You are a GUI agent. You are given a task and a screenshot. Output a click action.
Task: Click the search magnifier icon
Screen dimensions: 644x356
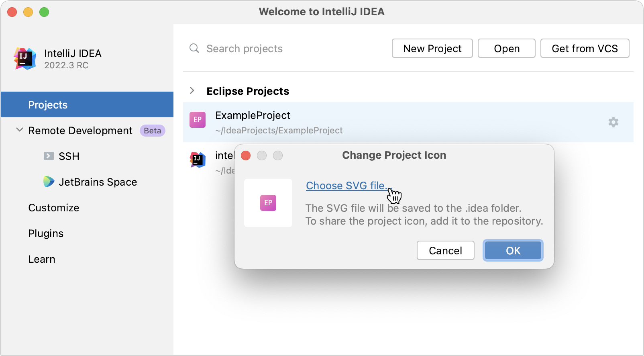coord(194,48)
